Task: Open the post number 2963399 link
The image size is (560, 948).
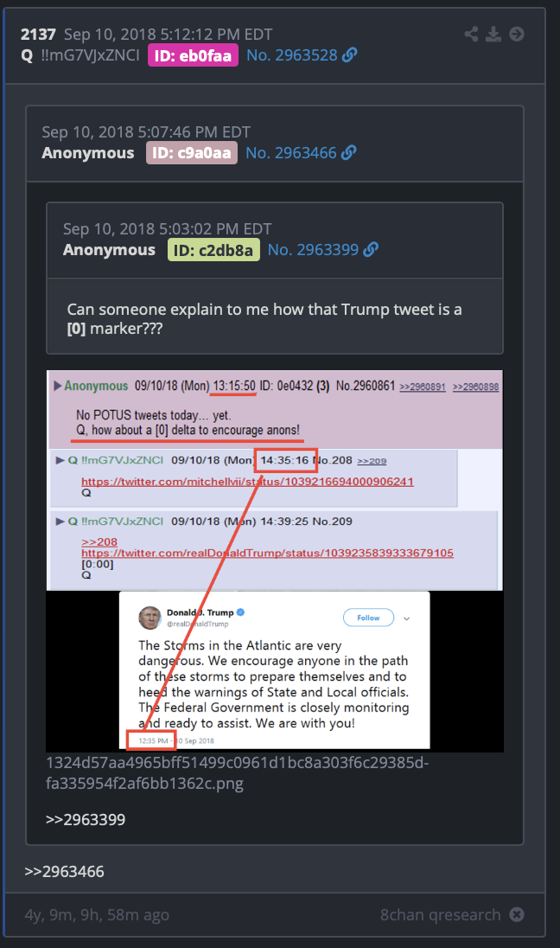Action: (313, 250)
